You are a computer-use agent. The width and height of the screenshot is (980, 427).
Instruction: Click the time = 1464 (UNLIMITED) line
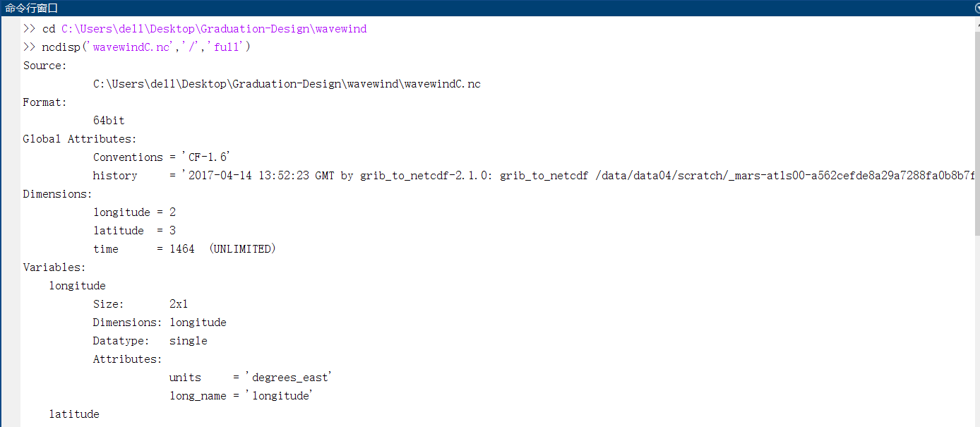184,249
